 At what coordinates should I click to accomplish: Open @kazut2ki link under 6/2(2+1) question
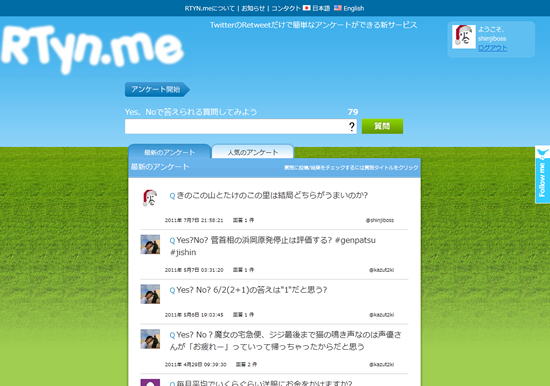382,315
